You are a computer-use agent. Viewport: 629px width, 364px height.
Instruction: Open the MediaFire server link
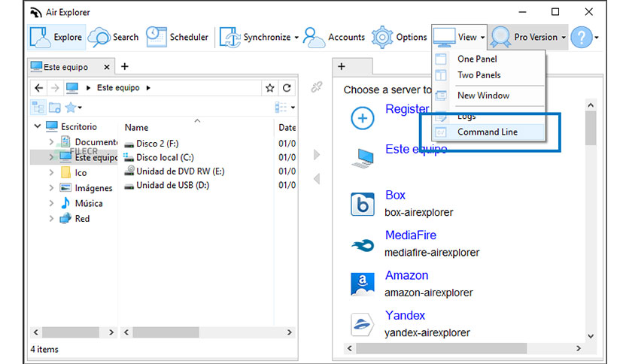[411, 235]
